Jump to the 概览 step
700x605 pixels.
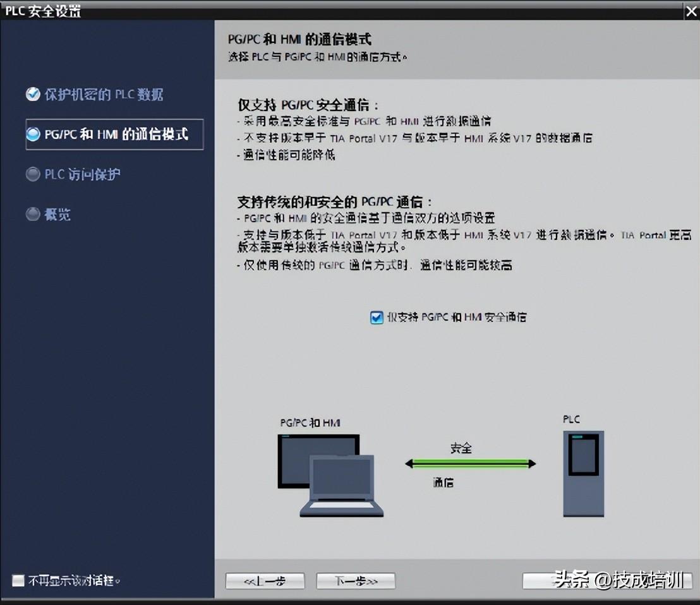(57, 215)
